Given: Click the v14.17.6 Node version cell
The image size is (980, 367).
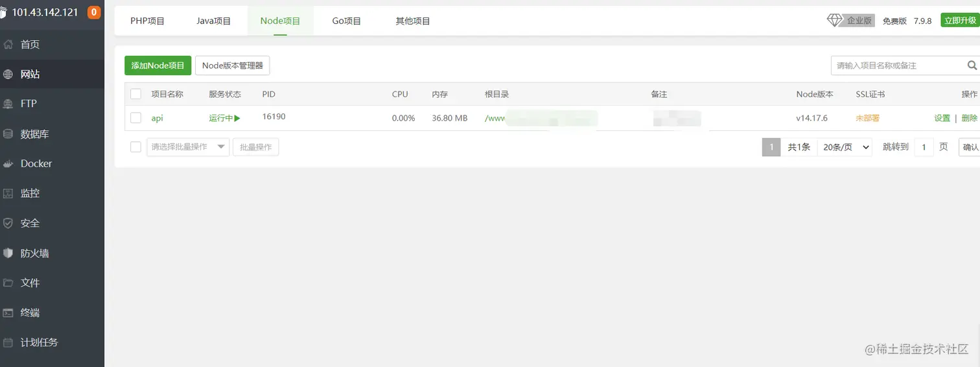Looking at the screenshot, I should point(811,118).
